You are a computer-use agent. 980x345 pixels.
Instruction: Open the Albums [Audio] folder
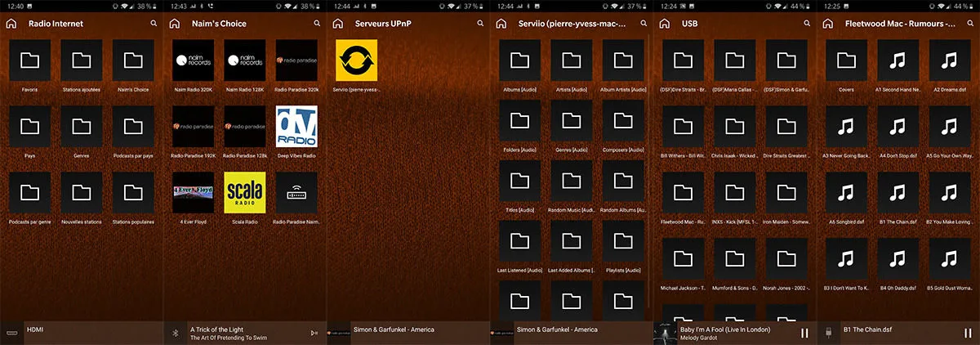point(519,60)
